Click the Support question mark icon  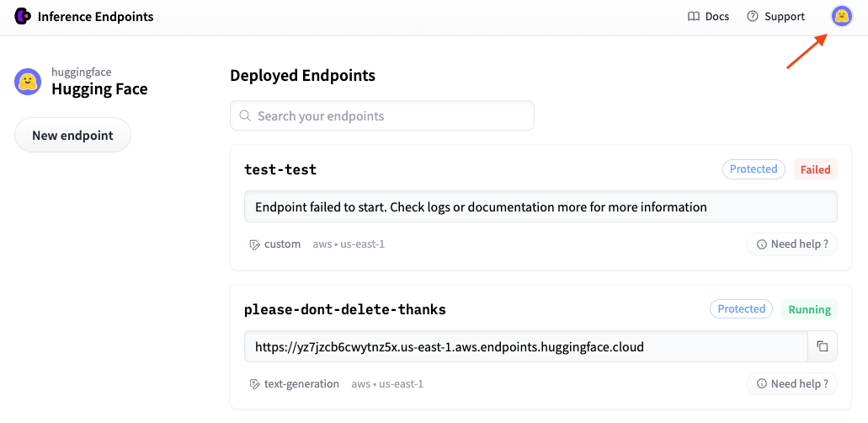[753, 17]
